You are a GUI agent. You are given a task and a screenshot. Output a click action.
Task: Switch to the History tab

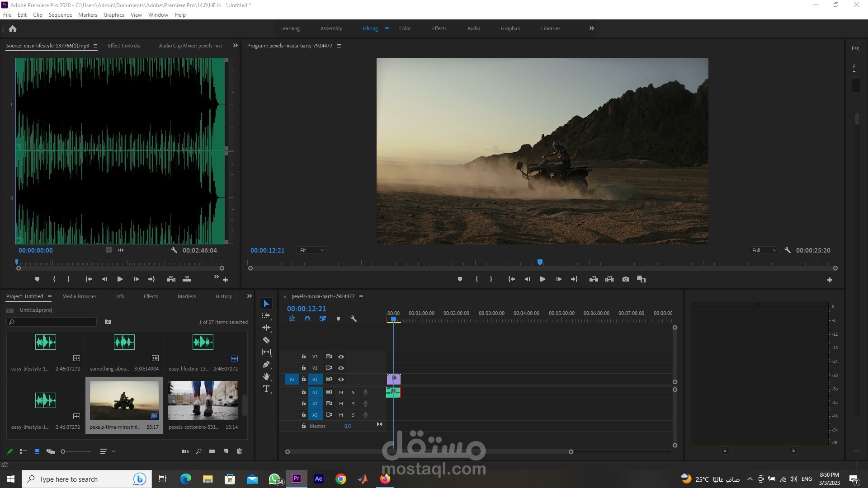pyautogui.click(x=223, y=296)
